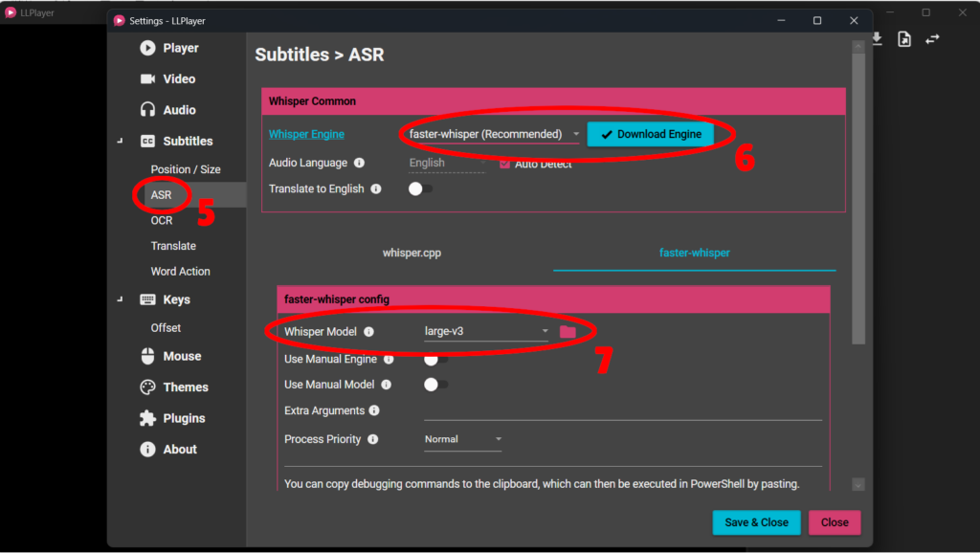Screen dimensions: 980x553
Task: Select the OCR subtitles page
Action: tap(161, 221)
